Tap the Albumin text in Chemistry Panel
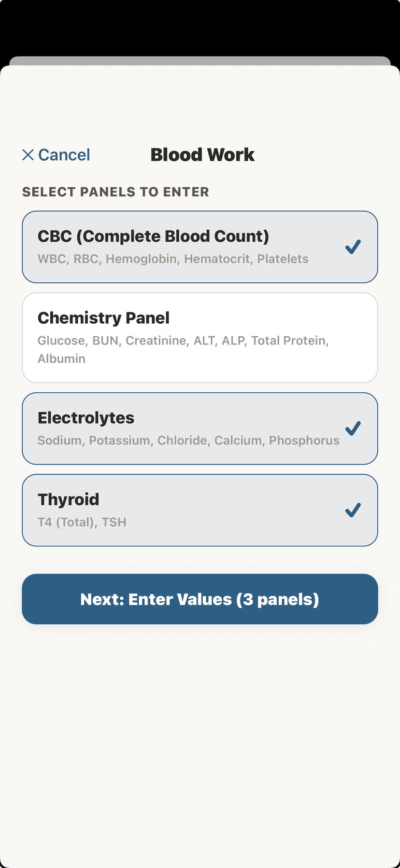Viewport: 400px width, 868px height. point(61,358)
